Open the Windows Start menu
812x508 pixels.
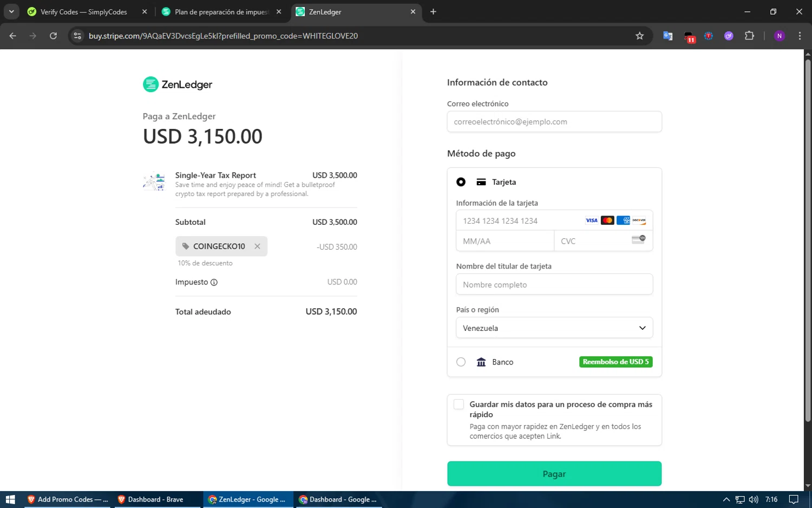[10, 499]
